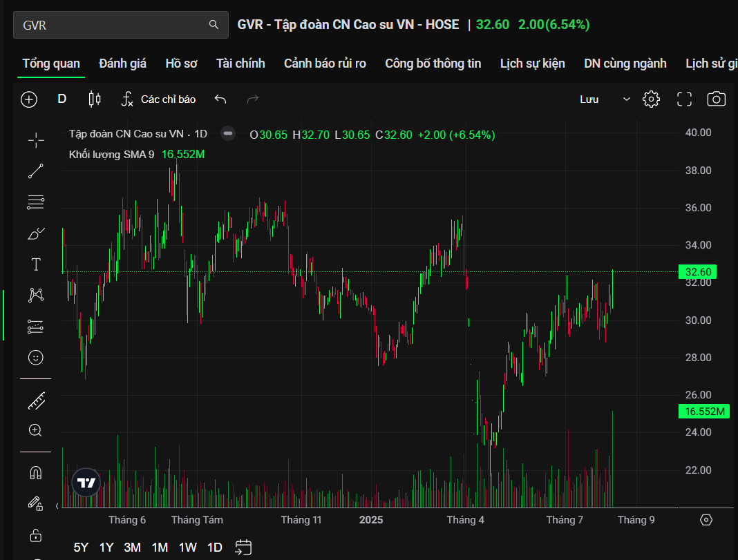Click the redo arrow icon
The height and width of the screenshot is (560, 738).
tap(253, 99)
